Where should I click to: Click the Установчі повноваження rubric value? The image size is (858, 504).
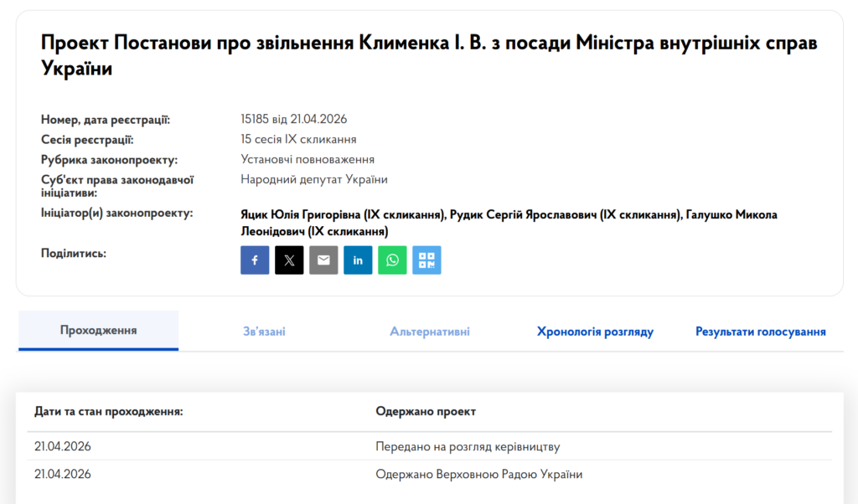pyautogui.click(x=308, y=159)
